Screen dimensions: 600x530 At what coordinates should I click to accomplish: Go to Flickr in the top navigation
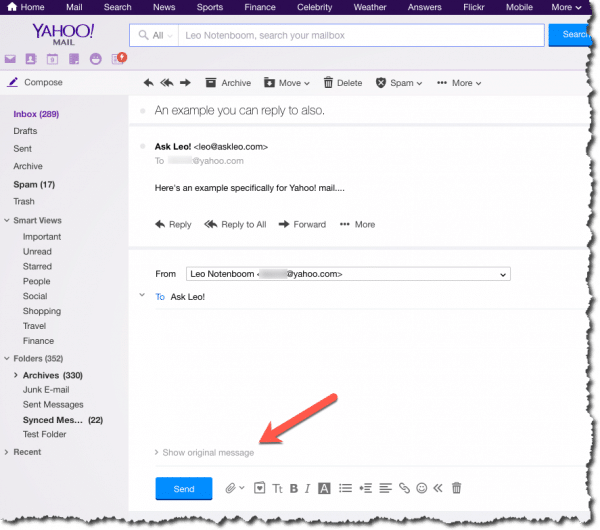[474, 7]
